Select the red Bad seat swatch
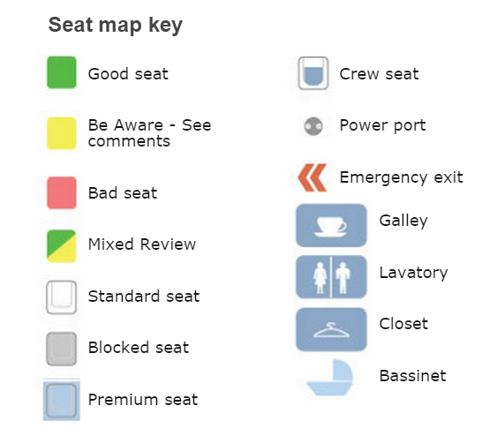The width and height of the screenshot is (504, 436). pyautogui.click(x=62, y=192)
